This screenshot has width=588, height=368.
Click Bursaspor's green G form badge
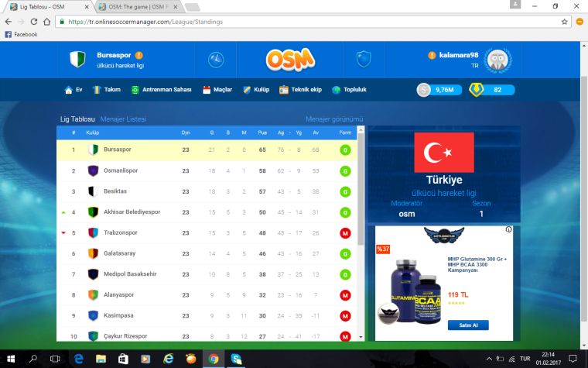click(345, 150)
